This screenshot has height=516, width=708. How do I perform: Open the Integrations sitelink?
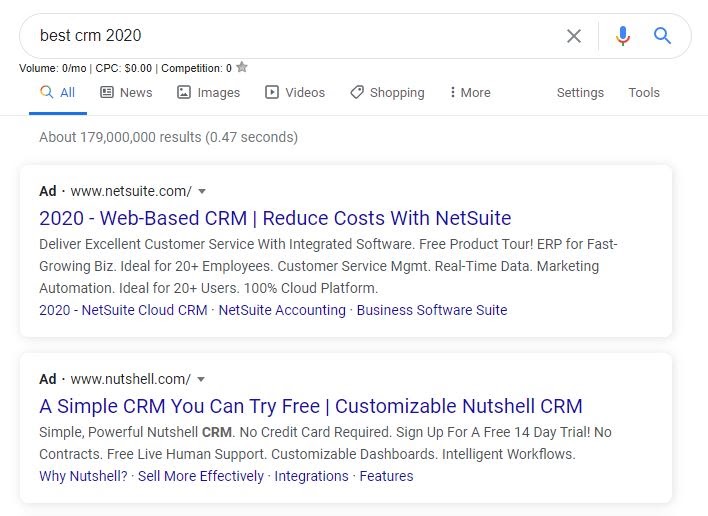pos(312,476)
